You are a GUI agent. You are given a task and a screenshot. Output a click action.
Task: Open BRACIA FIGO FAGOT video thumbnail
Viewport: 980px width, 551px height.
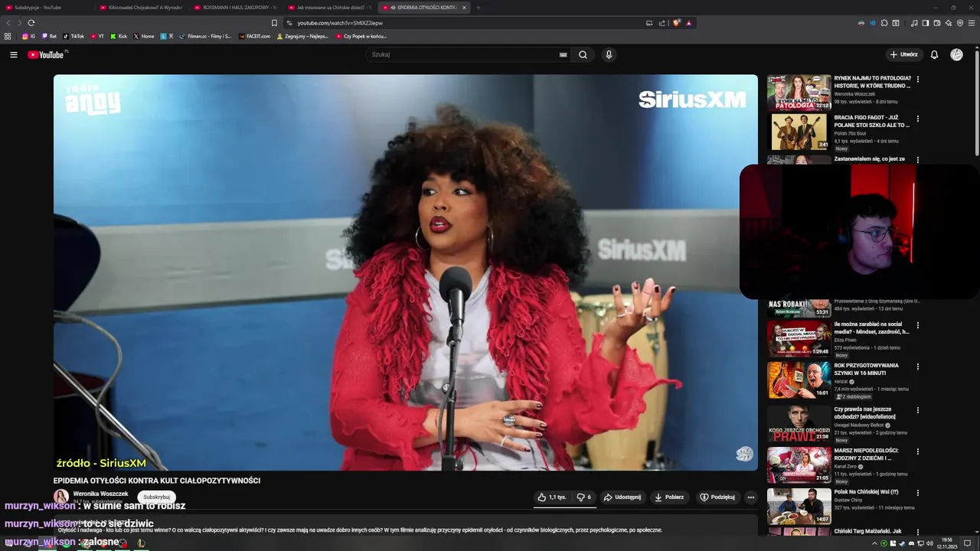click(799, 132)
